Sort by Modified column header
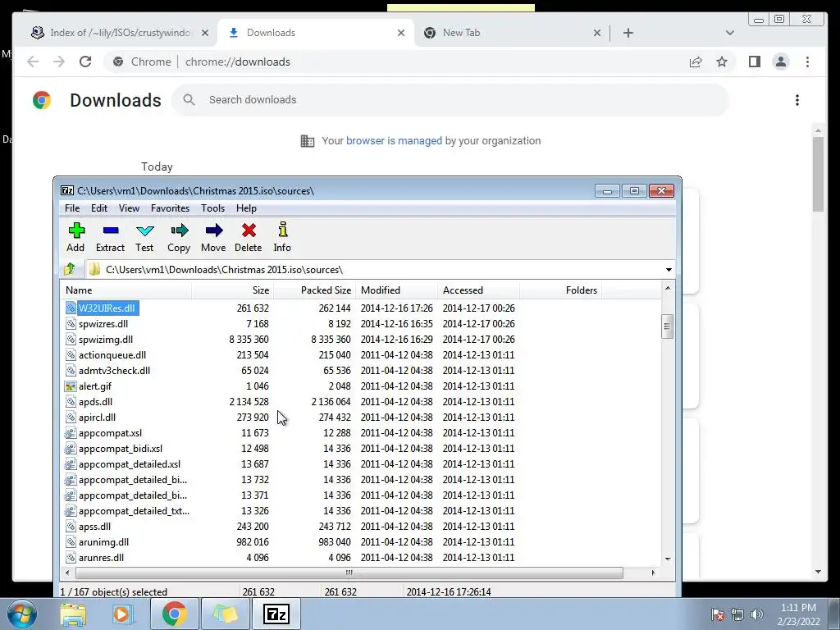 (396, 290)
